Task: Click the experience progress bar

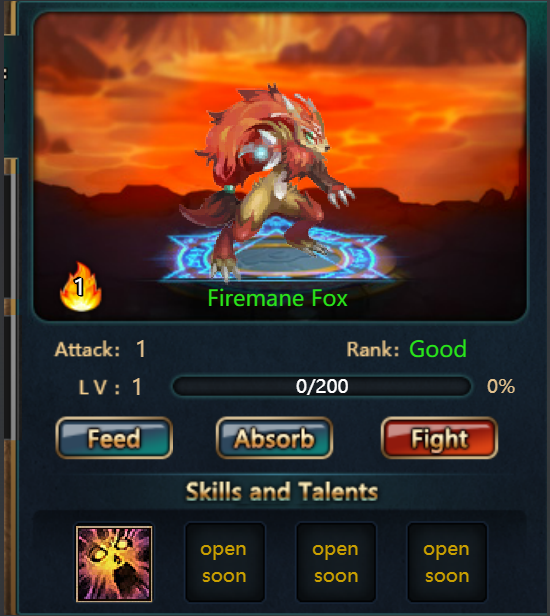Action: [x=322, y=386]
